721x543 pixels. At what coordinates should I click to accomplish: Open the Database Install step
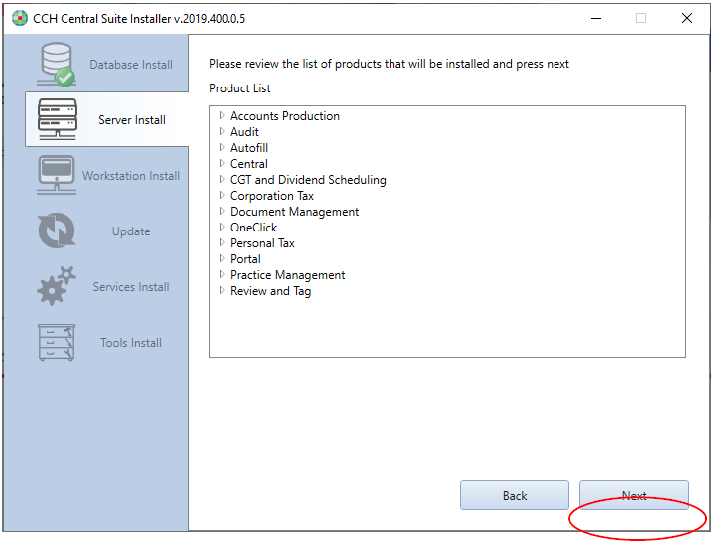[x=131, y=65]
